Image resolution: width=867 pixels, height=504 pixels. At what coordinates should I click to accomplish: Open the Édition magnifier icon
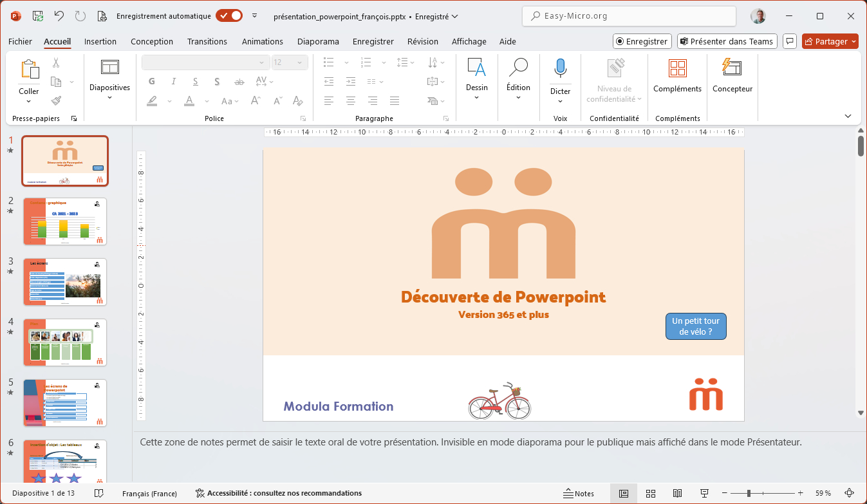(x=518, y=68)
